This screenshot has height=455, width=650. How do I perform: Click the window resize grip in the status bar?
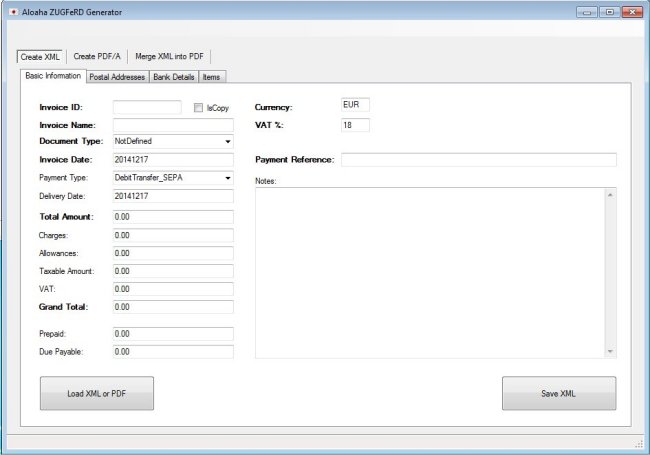click(638, 444)
